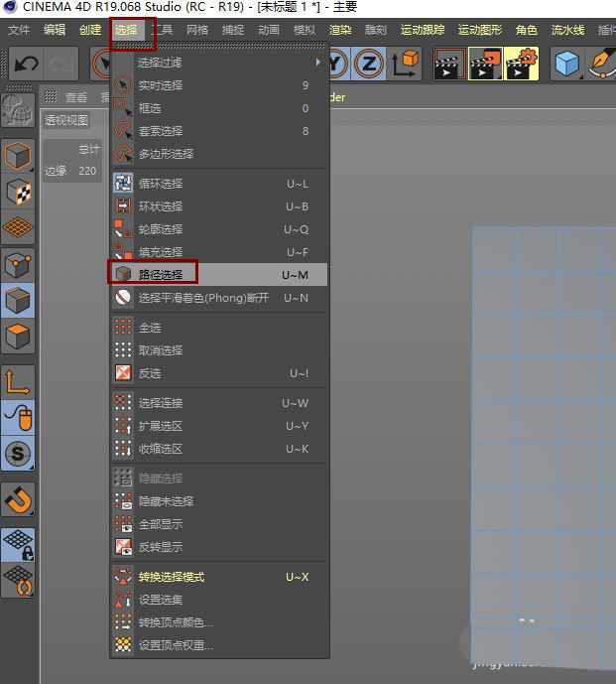616x684 pixels.
Task: Click 反选 to invert selection
Action: tap(150, 373)
